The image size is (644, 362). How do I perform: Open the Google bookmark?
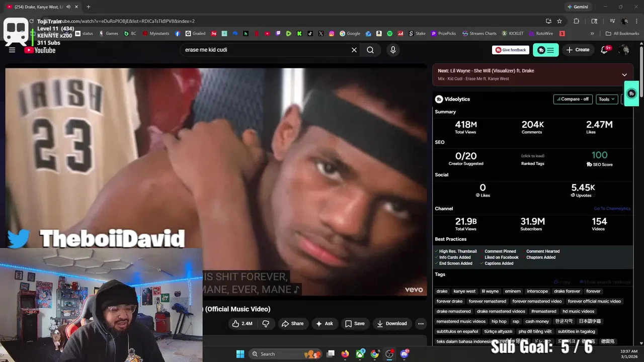tap(350, 34)
